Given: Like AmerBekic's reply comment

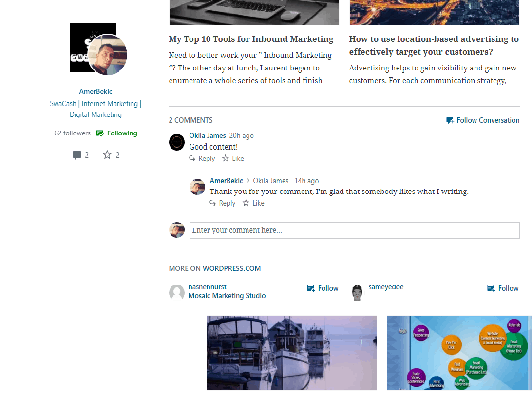Looking at the screenshot, I should tap(253, 203).
